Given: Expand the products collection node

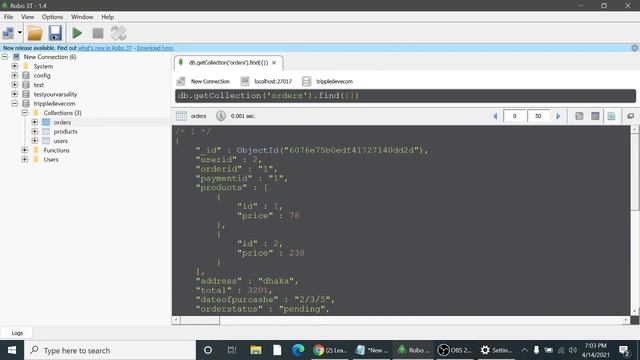Looking at the screenshot, I should coord(35,131).
